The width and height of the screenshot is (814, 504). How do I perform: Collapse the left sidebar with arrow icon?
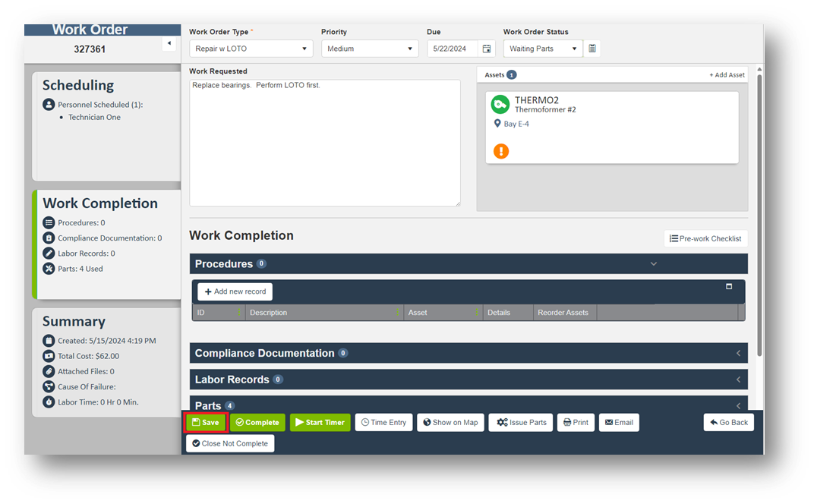point(169,44)
